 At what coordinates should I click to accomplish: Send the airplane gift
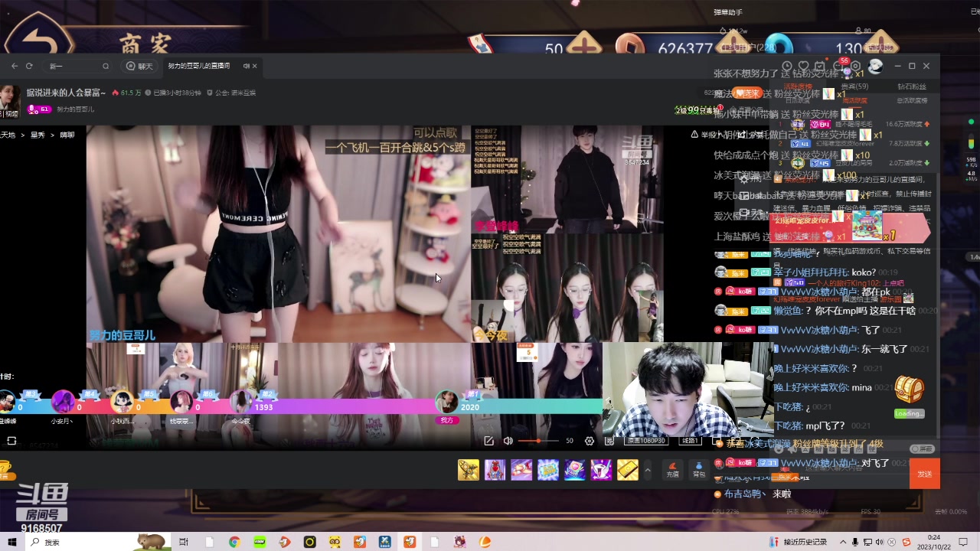tap(521, 470)
